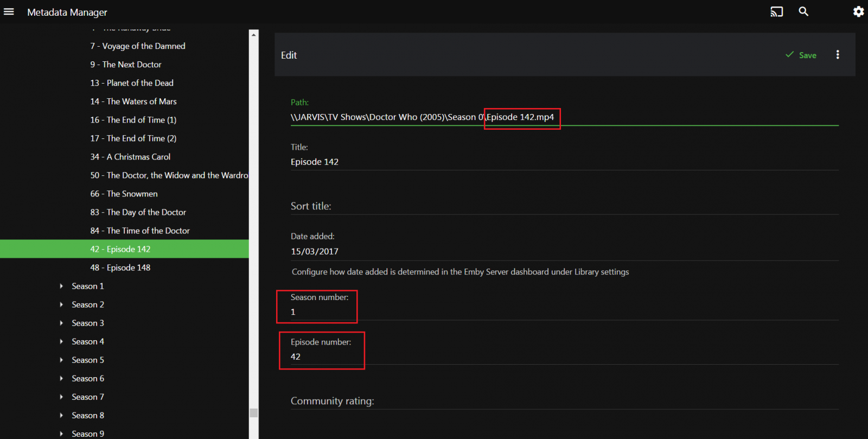Open the hamburger navigation menu

tap(9, 12)
